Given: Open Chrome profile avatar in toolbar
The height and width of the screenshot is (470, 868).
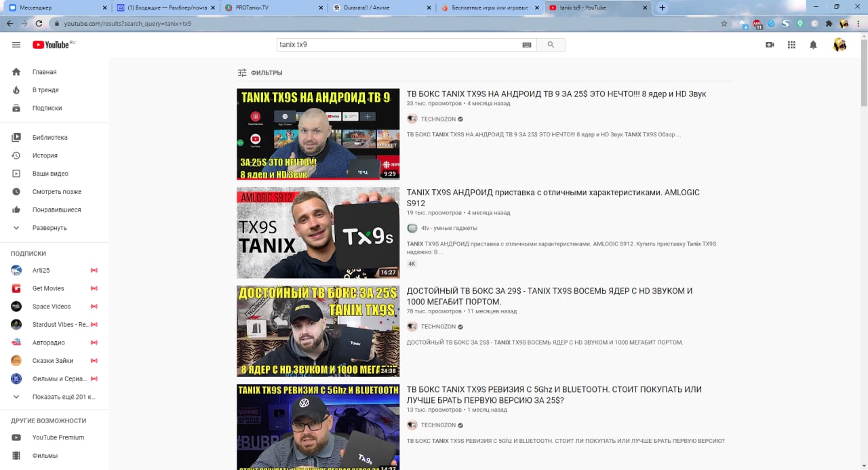Looking at the screenshot, I should pyautogui.click(x=844, y=23).
